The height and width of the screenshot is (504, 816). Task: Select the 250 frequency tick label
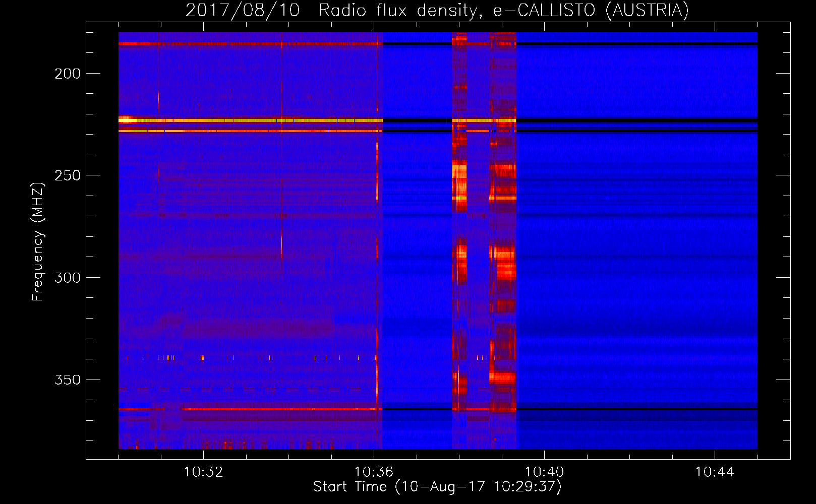click(x=68, y=175)
